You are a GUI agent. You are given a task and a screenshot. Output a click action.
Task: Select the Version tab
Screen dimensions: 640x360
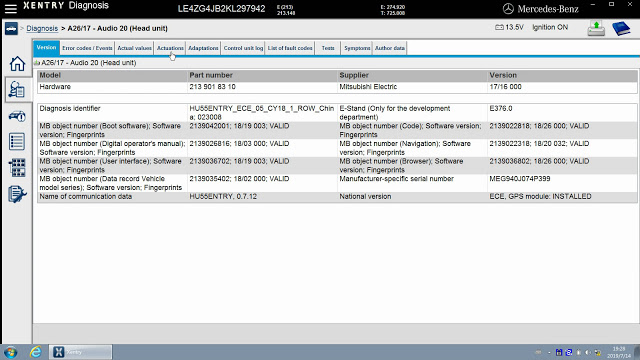click(47, 48)
